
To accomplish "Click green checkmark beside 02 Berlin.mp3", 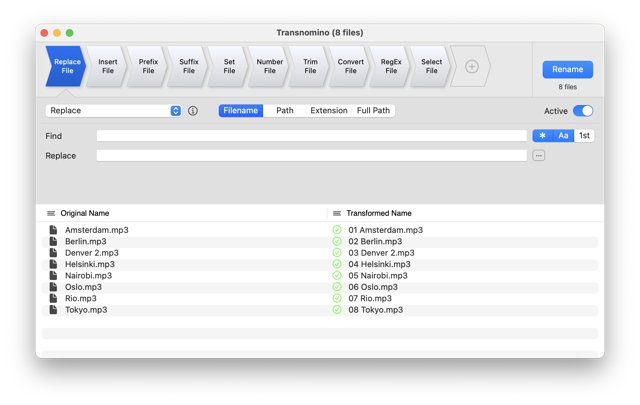I will (x=337, y=241).
